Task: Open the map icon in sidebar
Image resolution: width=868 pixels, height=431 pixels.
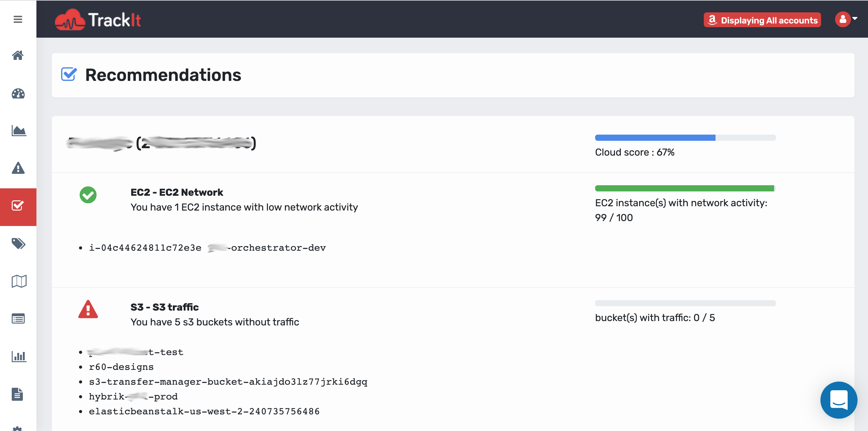Action: [19, 281]
